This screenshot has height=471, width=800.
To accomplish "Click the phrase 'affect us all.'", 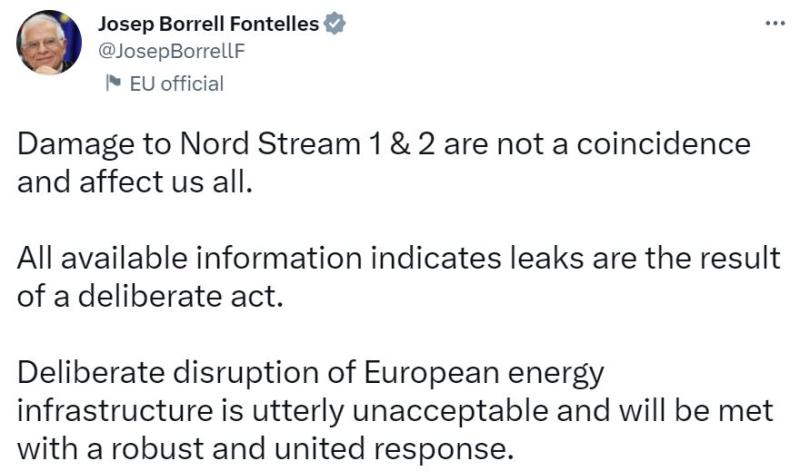I will tap(166, 182).
